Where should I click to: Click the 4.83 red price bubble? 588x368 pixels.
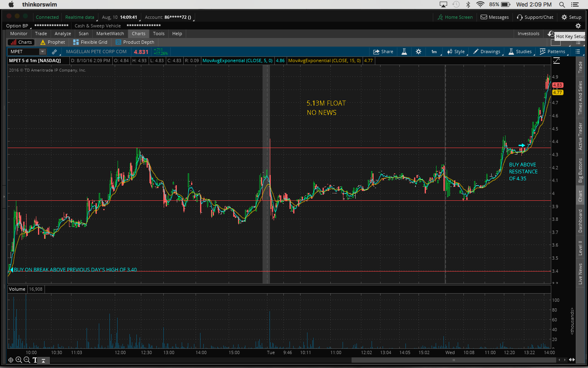coord(557,85)
